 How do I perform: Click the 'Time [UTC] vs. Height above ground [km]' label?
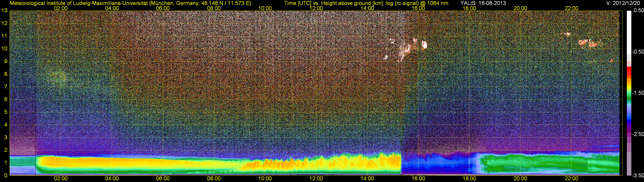tap(330, 3)
